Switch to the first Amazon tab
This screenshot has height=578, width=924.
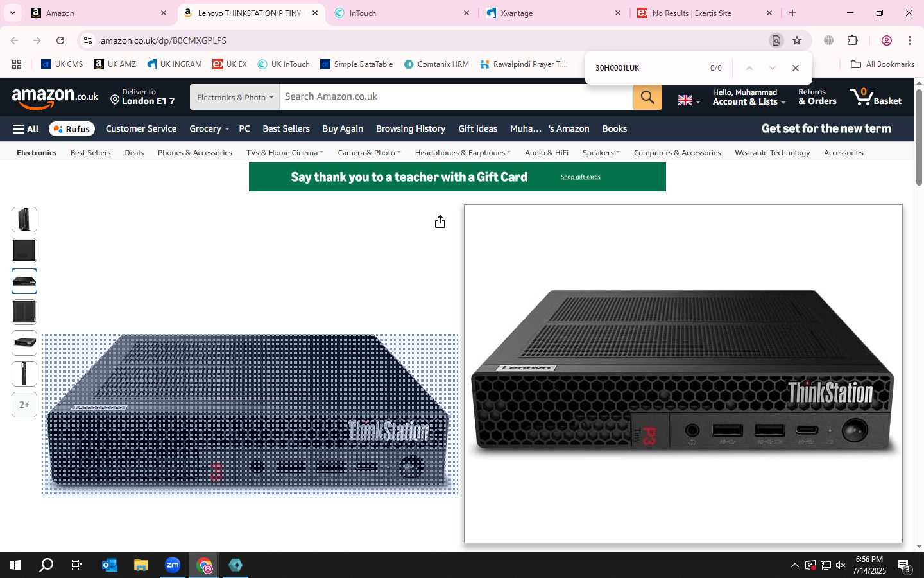click(98, 13)
